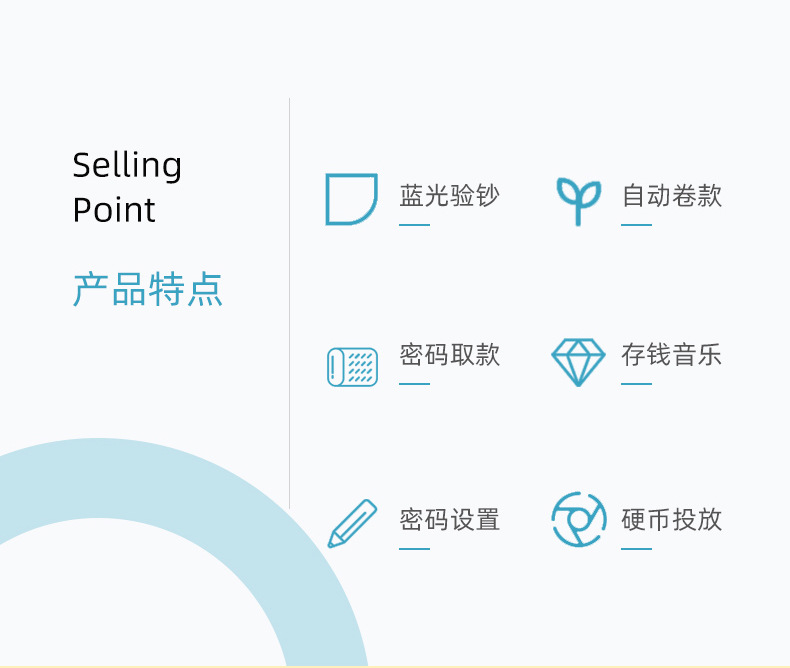Click the underline beneath 蓝光验钞

[414, 225]
